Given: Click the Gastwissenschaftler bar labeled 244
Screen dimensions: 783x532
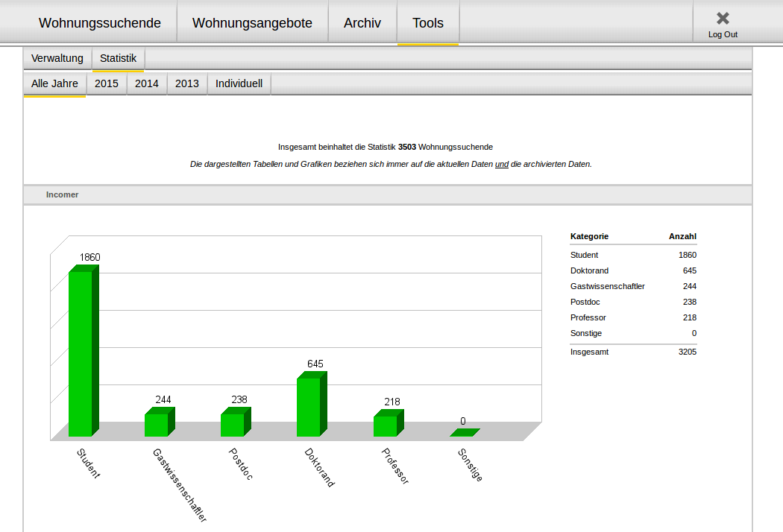Looking at the screenshot, I should (x=157, y=424).
